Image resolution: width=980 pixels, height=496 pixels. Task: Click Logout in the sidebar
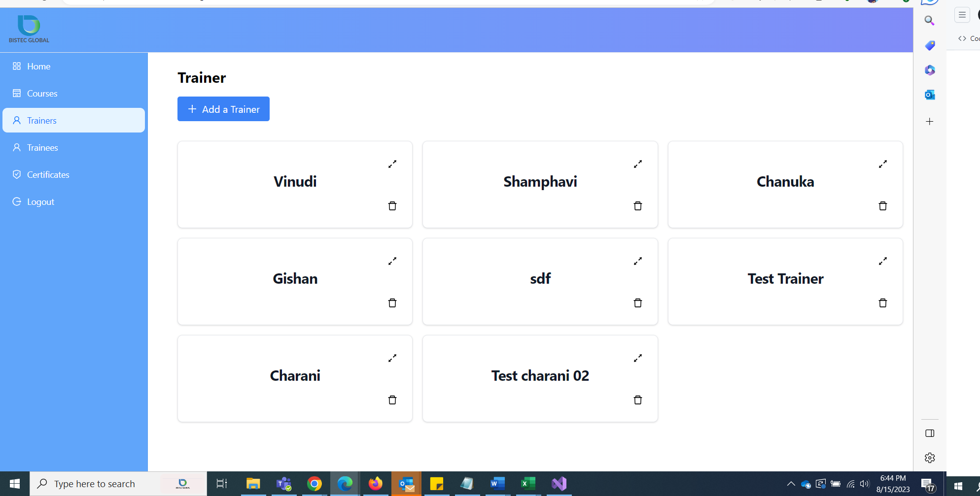40,201
